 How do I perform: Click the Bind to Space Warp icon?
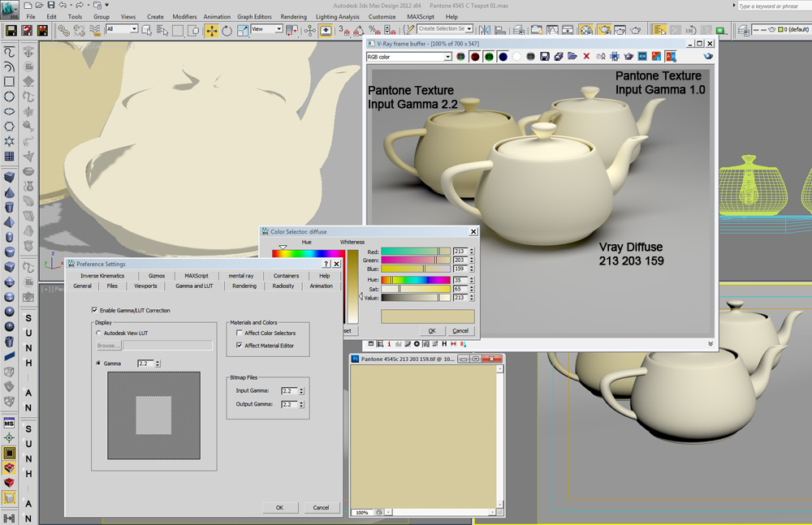tap(95, 31)
